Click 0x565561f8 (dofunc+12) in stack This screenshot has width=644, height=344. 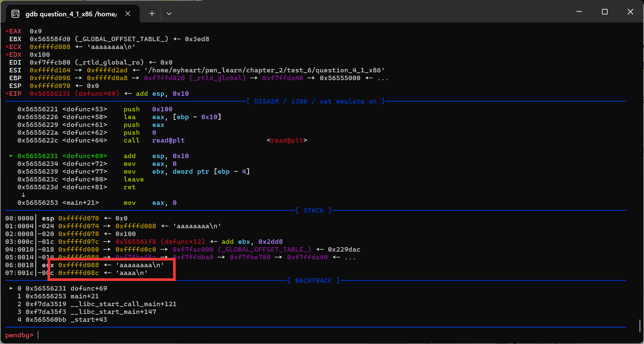pyautogui.click(x=160, y=242)
